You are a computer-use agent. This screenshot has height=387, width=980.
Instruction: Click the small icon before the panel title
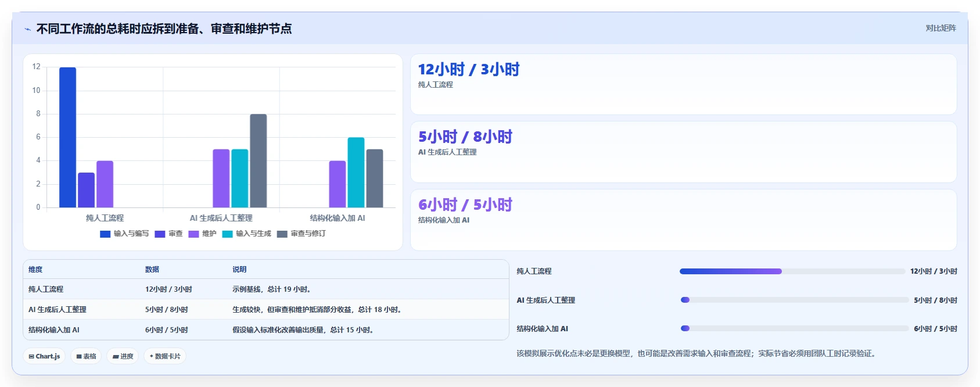point(27,29)
